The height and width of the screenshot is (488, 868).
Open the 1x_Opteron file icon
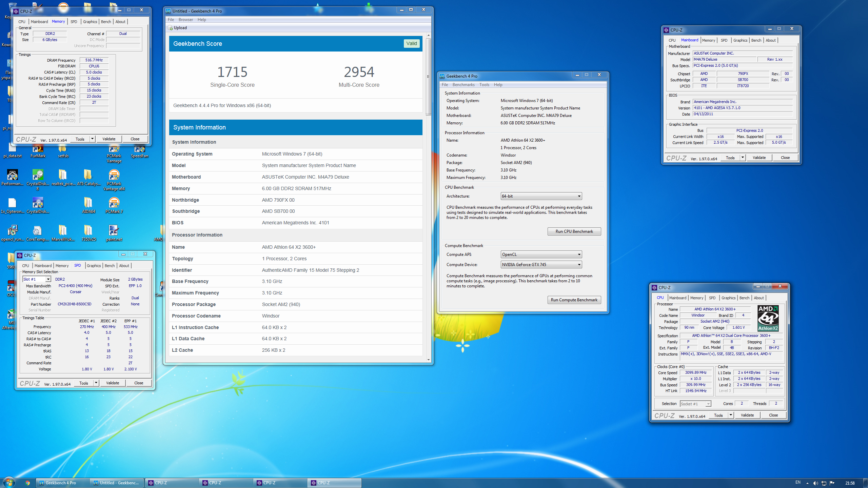[x=12, y=205]
